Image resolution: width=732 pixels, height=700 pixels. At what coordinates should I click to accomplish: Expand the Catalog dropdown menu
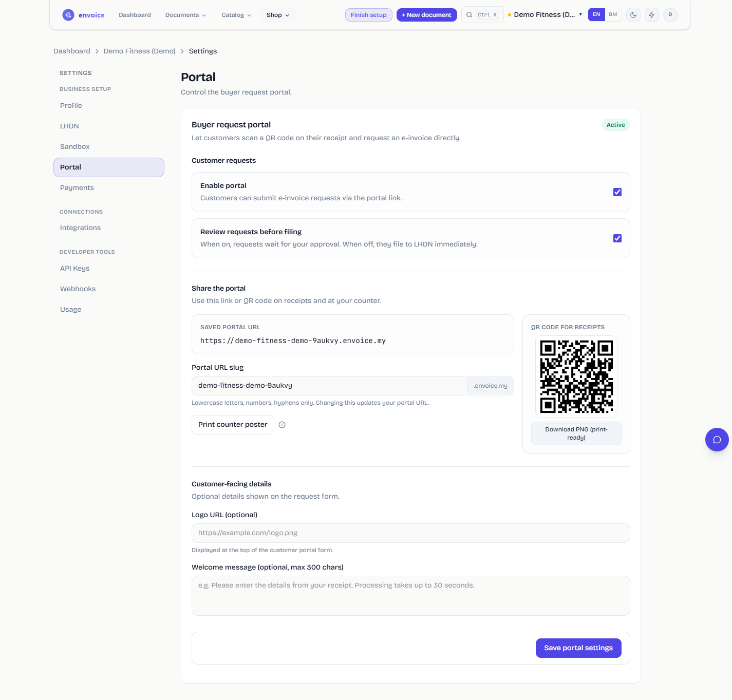[x=236, y=15]
